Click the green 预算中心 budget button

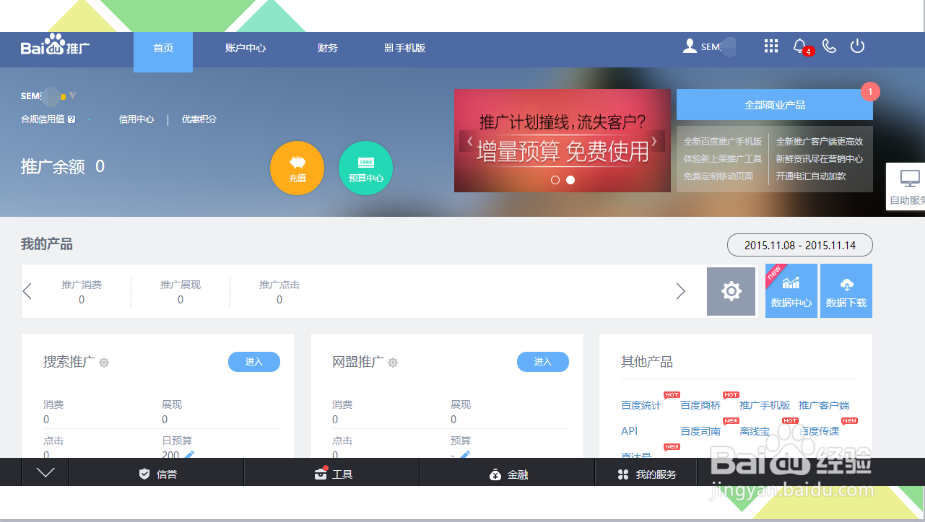366,168
